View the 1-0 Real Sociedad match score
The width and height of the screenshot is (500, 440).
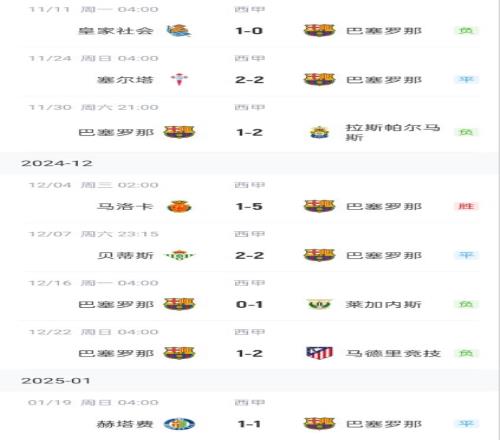(x=249, y=31)
